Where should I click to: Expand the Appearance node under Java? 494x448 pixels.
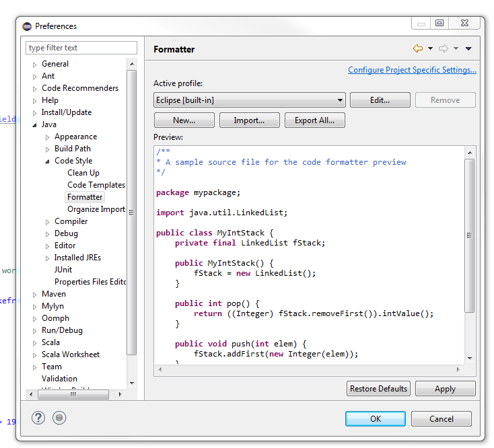point(47,137)
